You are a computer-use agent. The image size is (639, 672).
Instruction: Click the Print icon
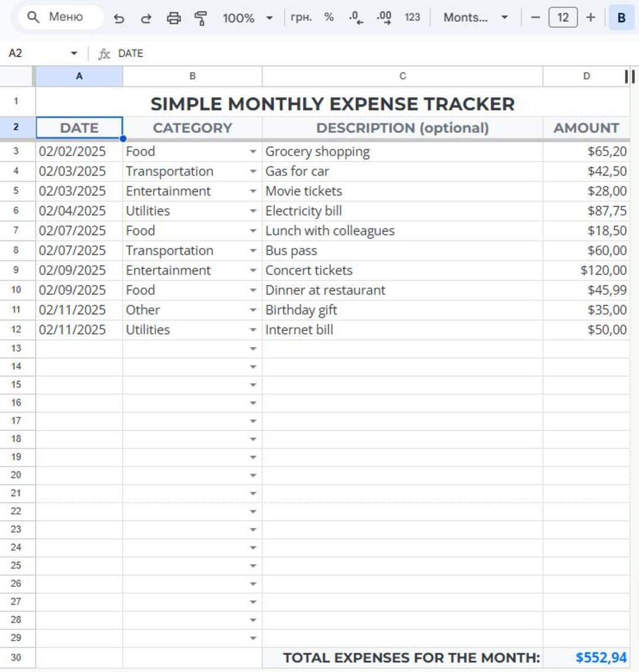(x=173, y=18)
